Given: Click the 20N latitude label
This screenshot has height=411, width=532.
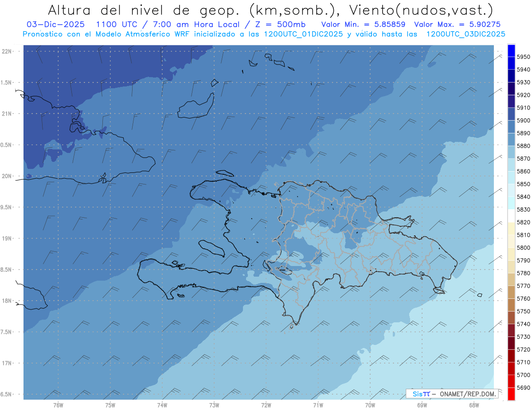Looking at the screenshot, I should pos(7,176).
